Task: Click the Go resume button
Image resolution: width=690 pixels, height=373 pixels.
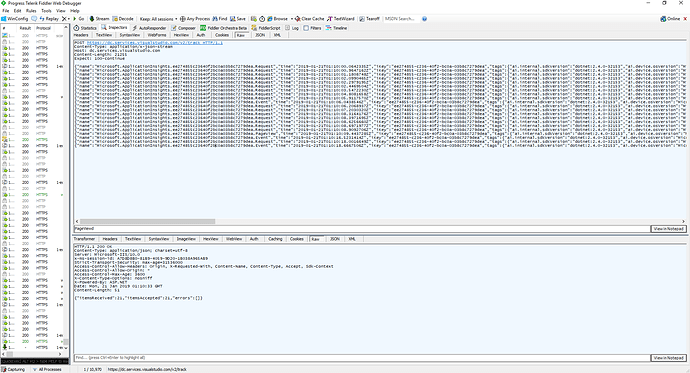Action: [78, 19]
